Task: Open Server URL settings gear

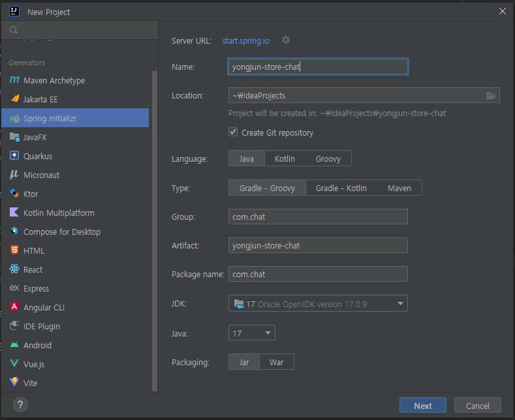Action: click(x=286, y=40)
